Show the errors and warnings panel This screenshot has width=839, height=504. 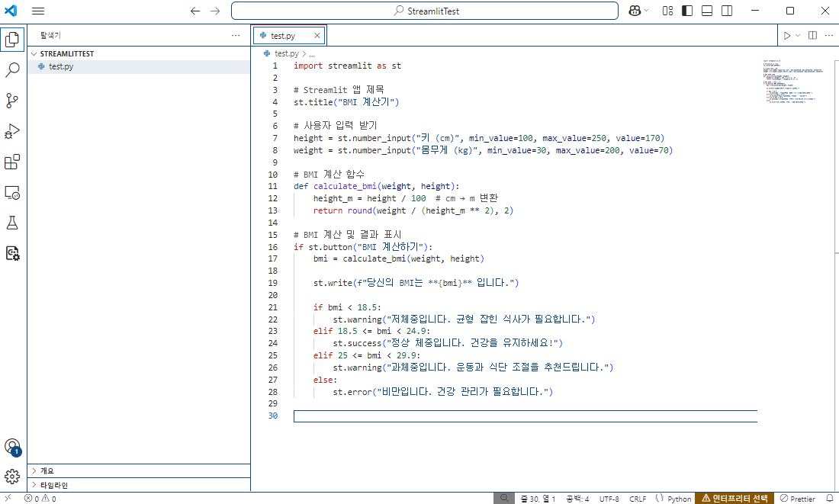click(x=40, y=498)
